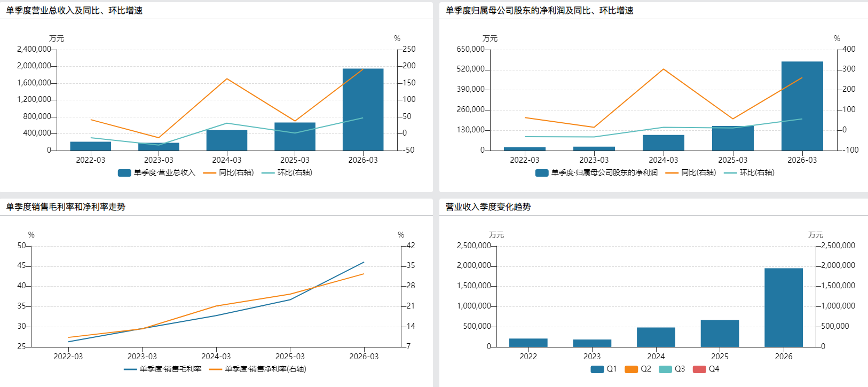868x387 pixels.
Task: Select the 2025-03 bar in 营业总收入 chart
Action: [295, 137]
